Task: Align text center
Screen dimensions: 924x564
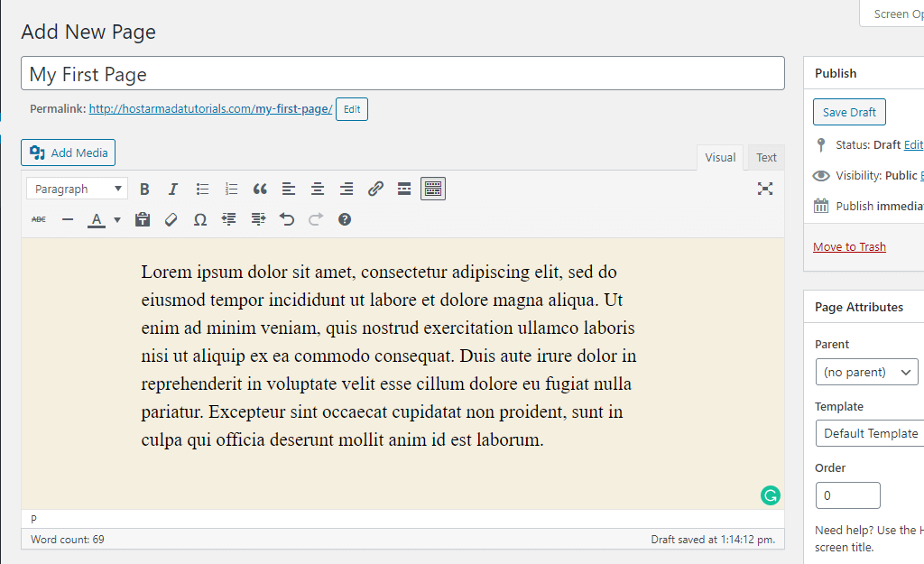Action: tap(318, 190)
